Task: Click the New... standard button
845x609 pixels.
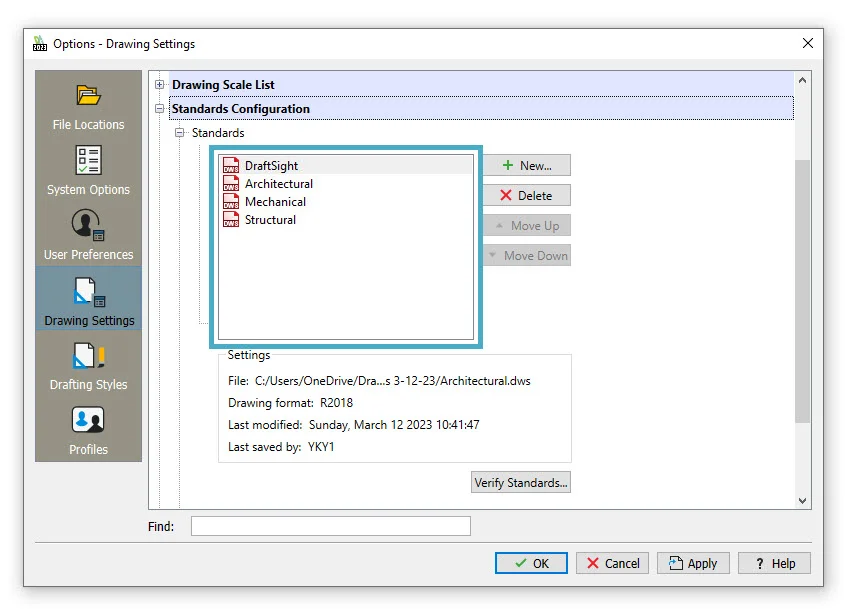Action: [x=526, y=166]
